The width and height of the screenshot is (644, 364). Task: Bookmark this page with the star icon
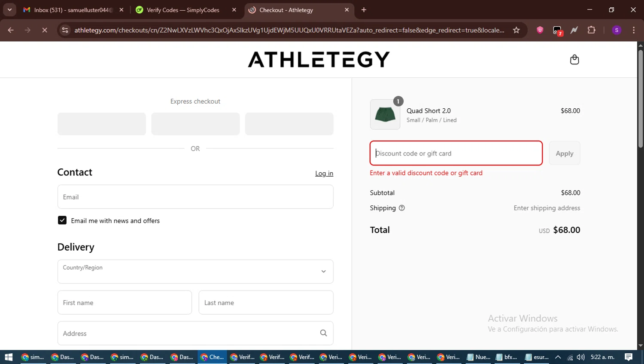click(x=516, y=30)
